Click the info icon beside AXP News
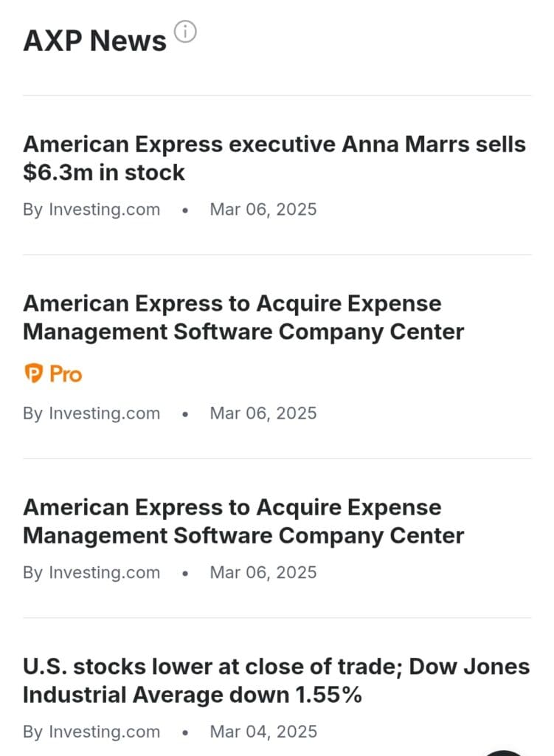 [185, 32]
